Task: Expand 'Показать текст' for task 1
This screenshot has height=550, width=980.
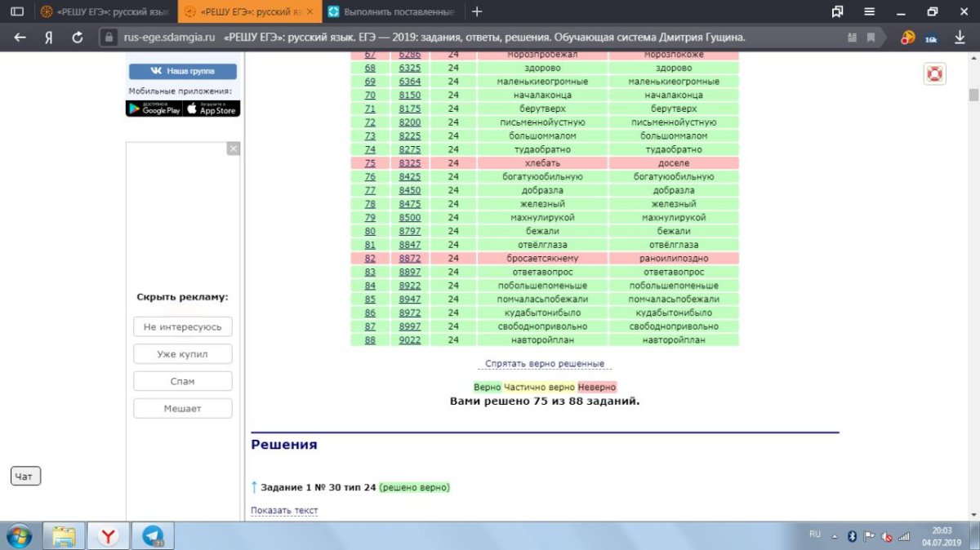Action: pos(284,511)
